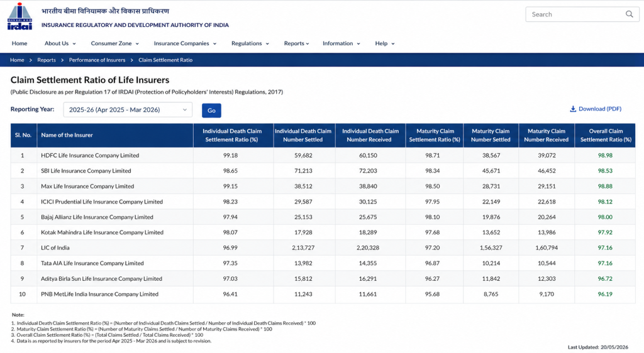Select Max Life Insurance Company Limited row name

pos(87,186)
